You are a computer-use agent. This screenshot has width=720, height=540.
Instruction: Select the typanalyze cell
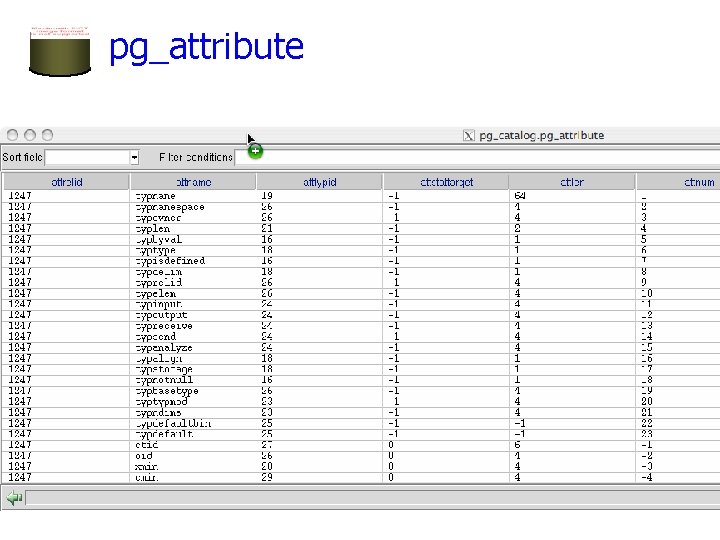[193, 348]
